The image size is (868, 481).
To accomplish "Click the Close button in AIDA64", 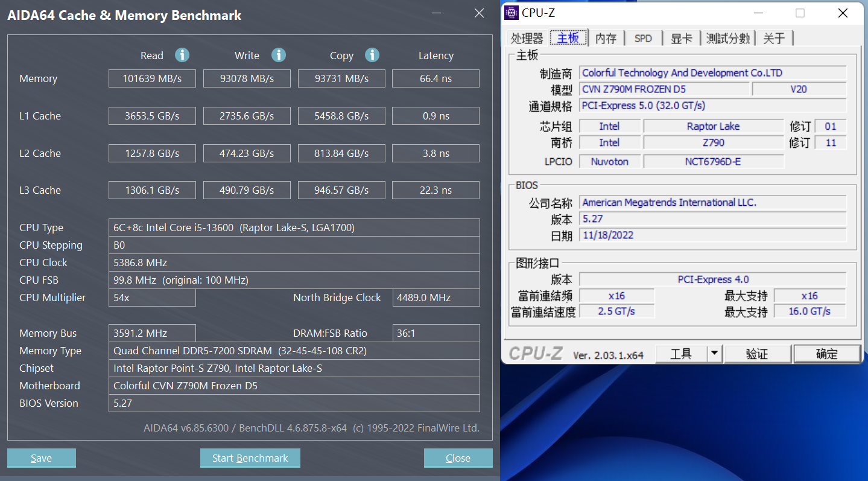I will [458, 458].
